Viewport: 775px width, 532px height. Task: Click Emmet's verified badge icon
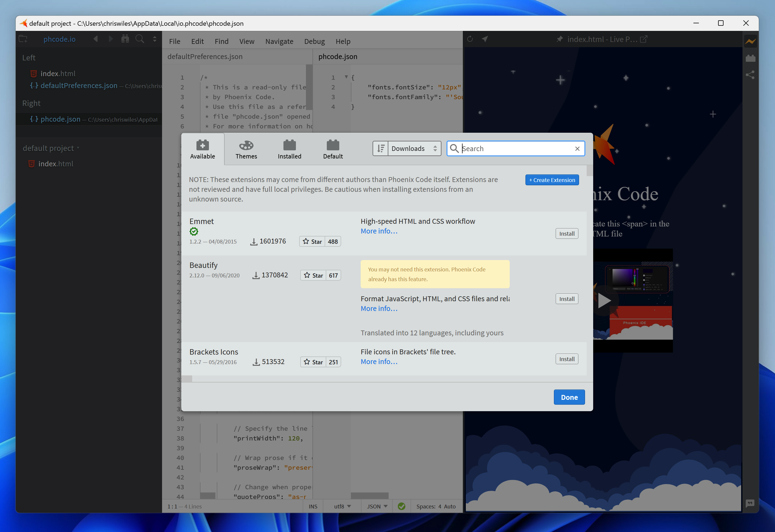[x=194, y=231]
